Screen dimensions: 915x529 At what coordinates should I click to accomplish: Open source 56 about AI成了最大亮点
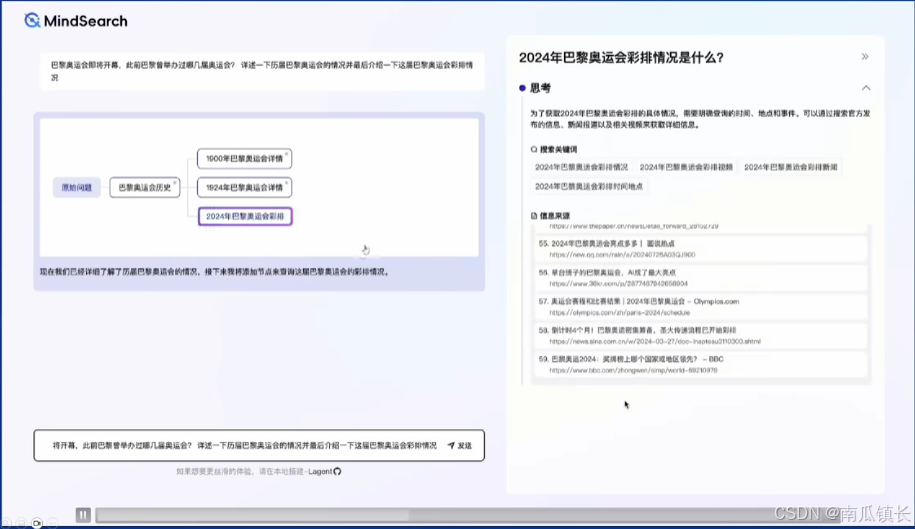pyautogui.click(x=700, y=278)
